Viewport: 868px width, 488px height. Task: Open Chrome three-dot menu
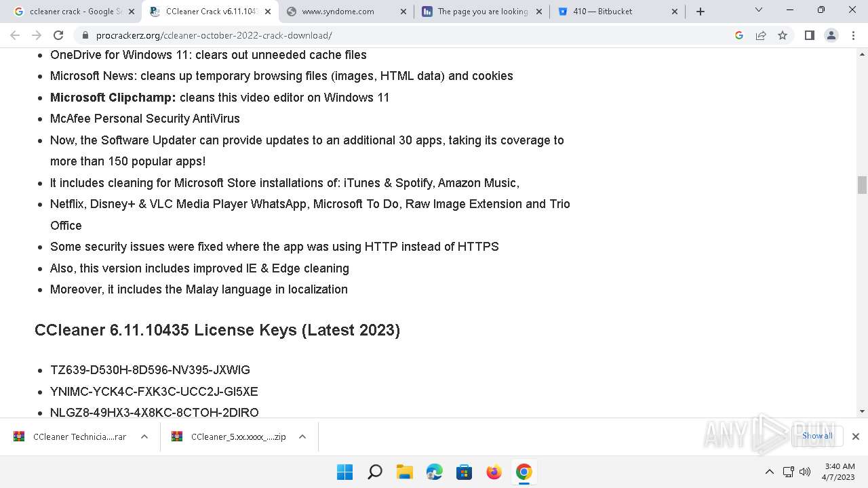click(853, 35)
